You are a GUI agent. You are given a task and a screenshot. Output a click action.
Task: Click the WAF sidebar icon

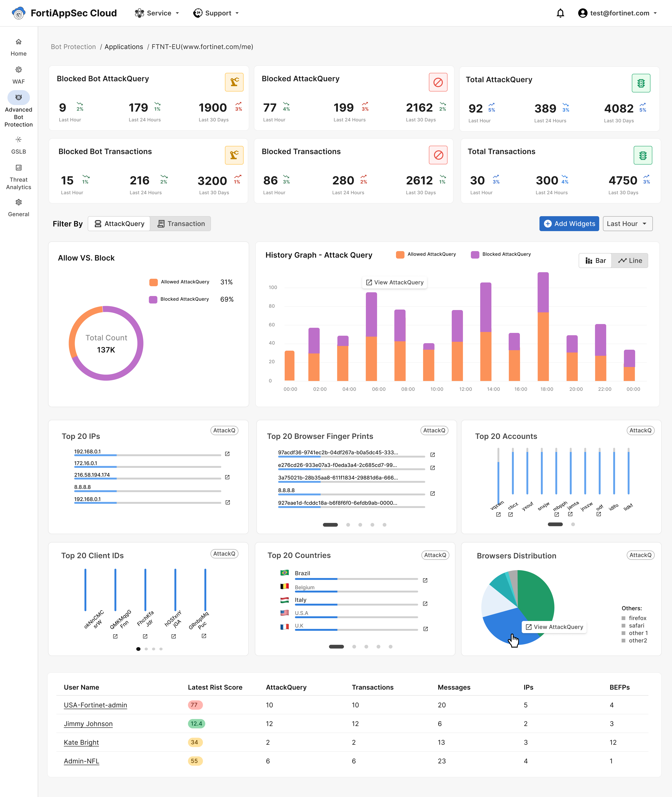click(18, 70)
